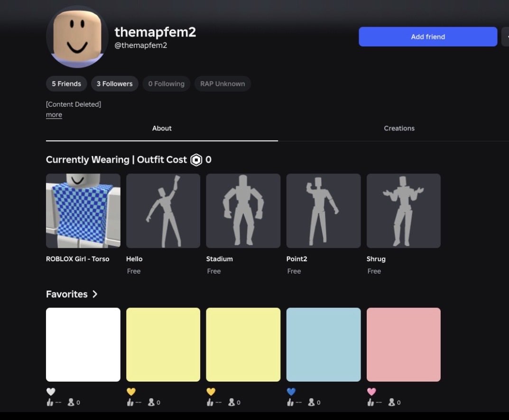Click the Robux icon beside Outfit Cost
The width and height of the screenshot is (509, 420).
pyautogui.click(x=196, y=160)
